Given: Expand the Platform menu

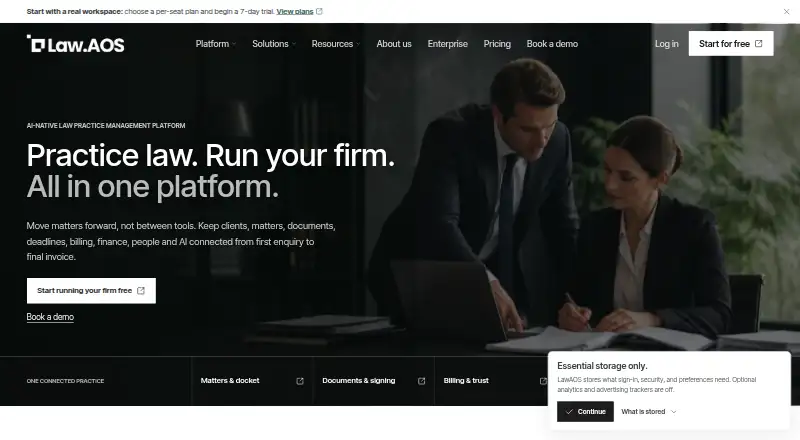Looking at the screenshot, I should pos(215,44).
